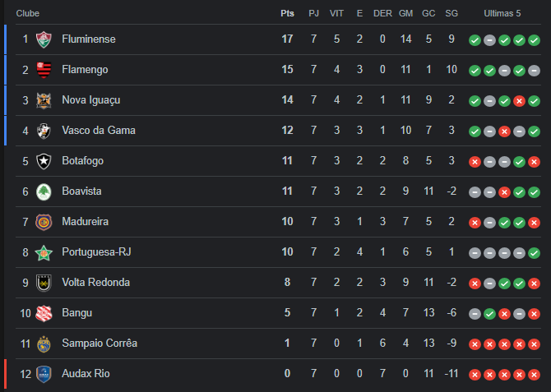Click Fluminense's most recent win indicator
The width and height of the screenshot is (551, 392).
[x=534, y=40]
